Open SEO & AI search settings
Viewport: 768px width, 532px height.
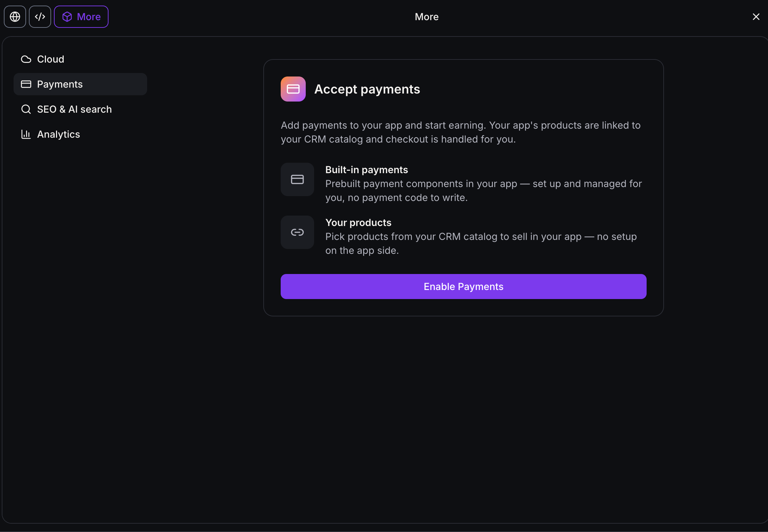(80, 109)
